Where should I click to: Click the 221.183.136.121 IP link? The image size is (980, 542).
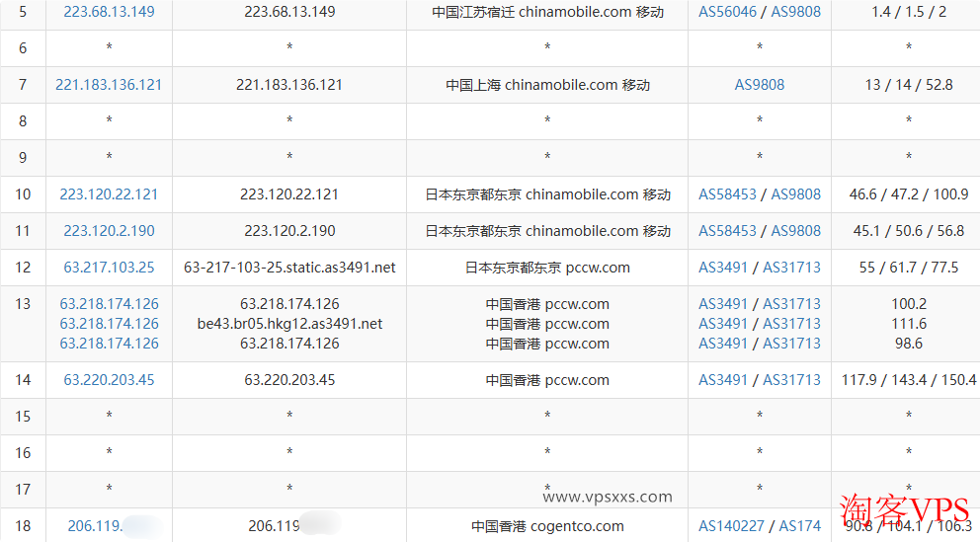[x=109, y=85]
